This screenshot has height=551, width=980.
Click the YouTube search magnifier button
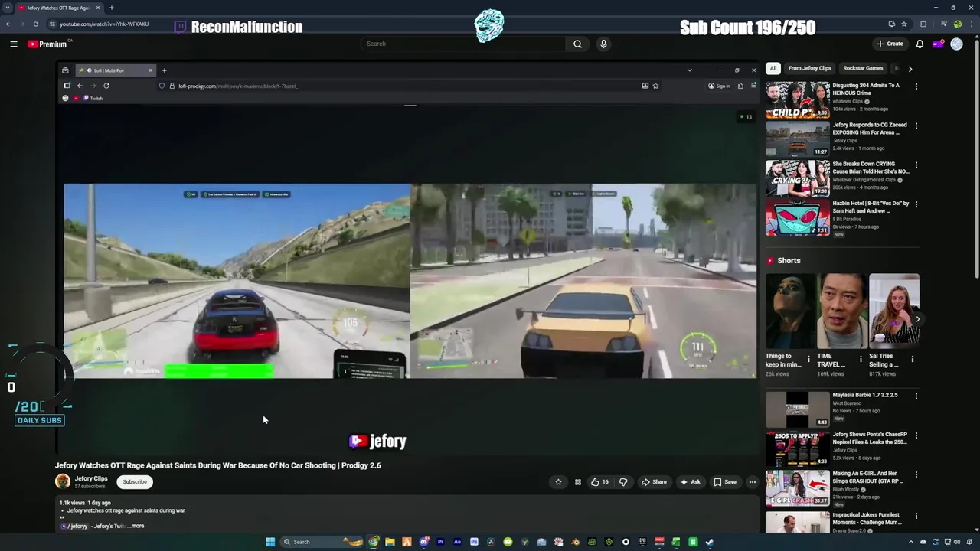(577, 44)
